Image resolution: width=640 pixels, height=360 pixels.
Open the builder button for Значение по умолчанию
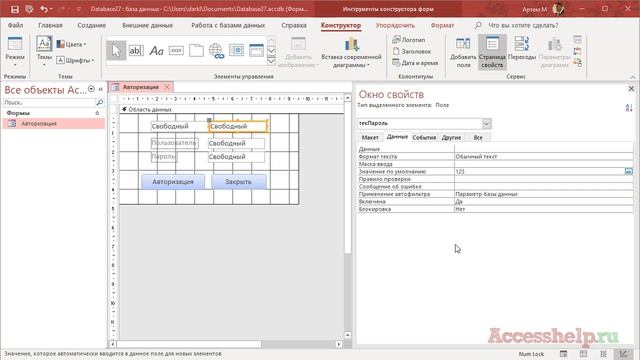pyautogui.click(x=629, y=171)
